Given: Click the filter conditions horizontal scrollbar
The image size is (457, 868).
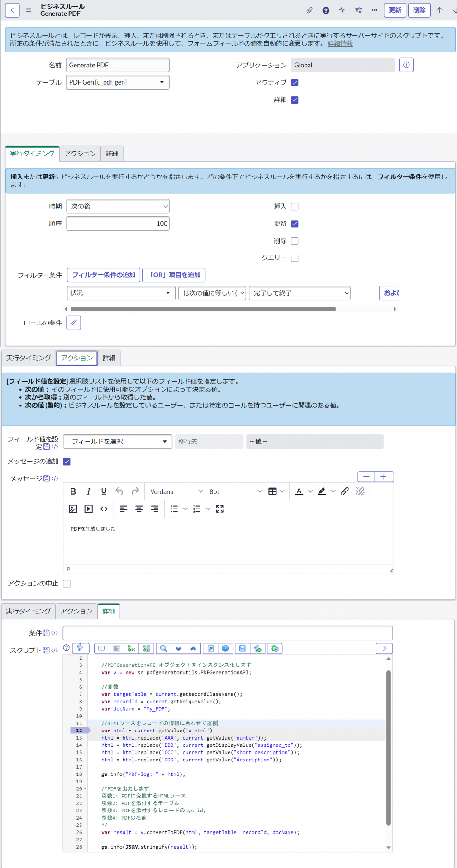Looking at the screenshot, I should click(x=203, y=309).
